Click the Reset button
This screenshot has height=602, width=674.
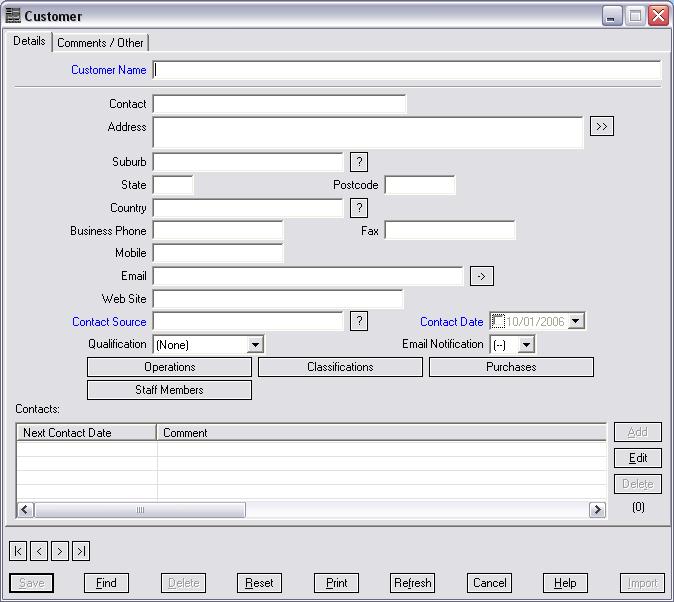(259, 583)
